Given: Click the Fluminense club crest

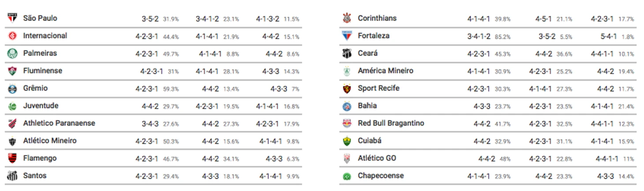Looking at the screenshot, I should pos(12,71).
